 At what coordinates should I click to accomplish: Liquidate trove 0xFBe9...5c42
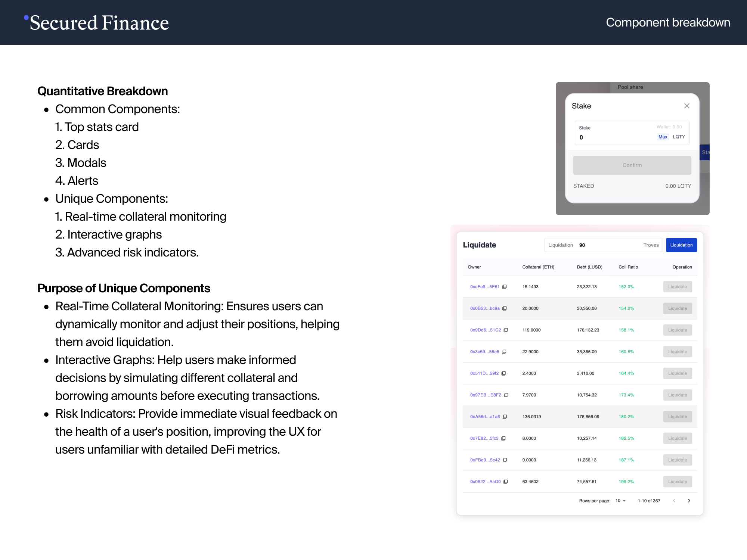(678, 460)
